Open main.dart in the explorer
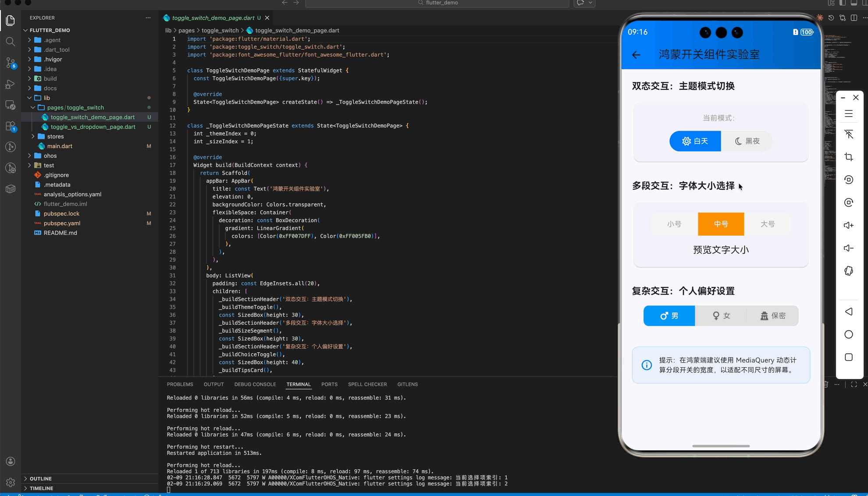The image size is (868, 496). 60,146
